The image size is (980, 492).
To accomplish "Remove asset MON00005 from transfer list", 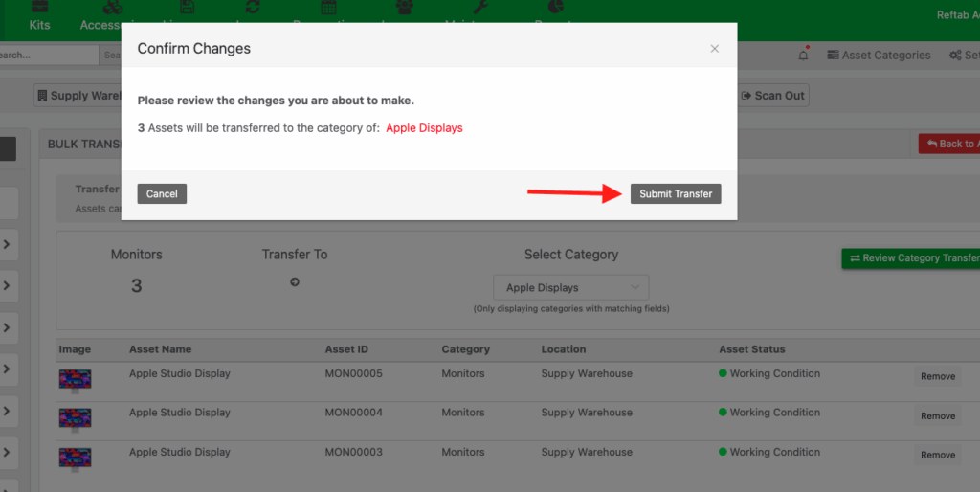I will [938, 376].
